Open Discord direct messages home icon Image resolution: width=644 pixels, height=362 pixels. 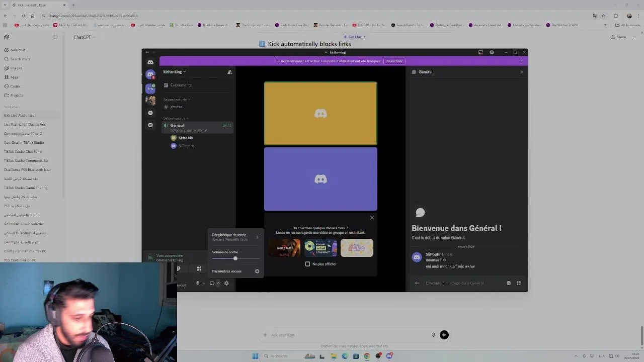[x=150, y=62]
